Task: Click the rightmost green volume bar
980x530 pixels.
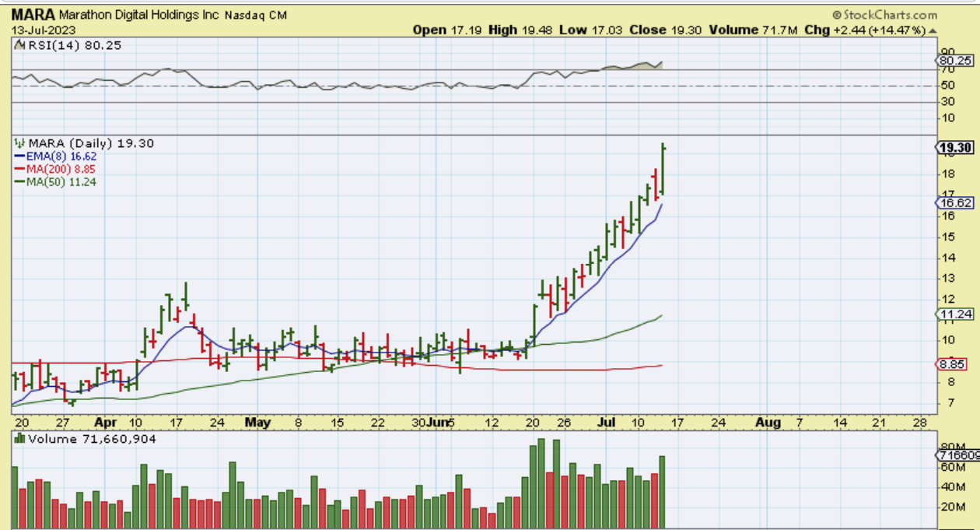Action: click(663, 493)
